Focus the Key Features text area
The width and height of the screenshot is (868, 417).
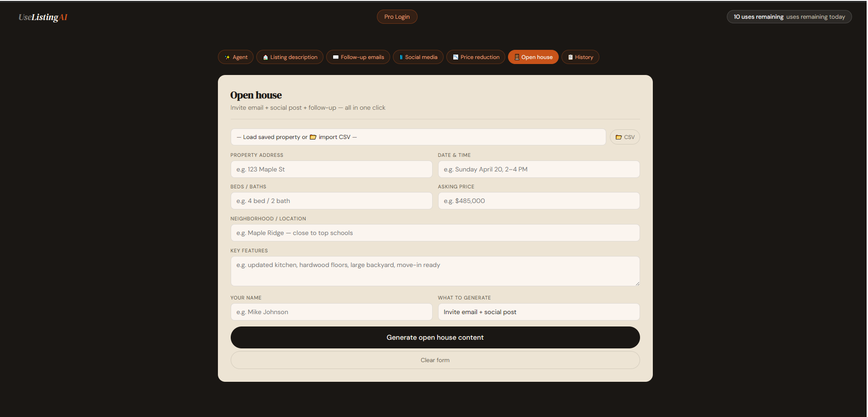point(435,271)
